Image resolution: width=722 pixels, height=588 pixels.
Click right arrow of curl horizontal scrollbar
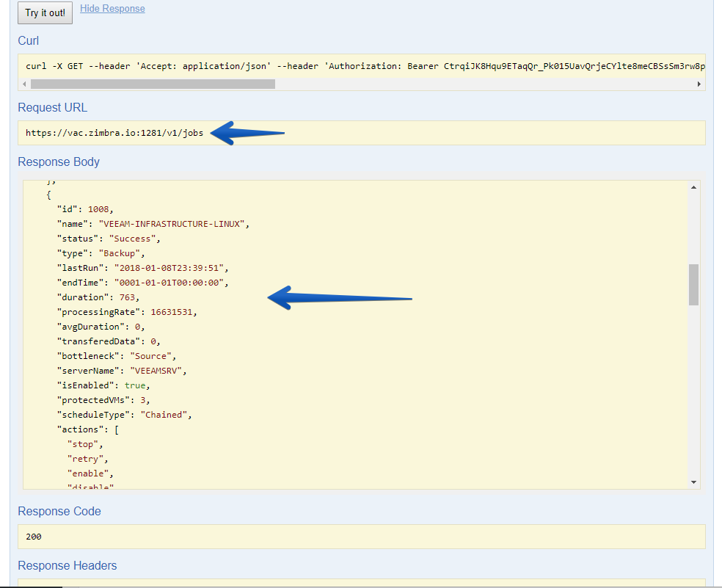699,84
